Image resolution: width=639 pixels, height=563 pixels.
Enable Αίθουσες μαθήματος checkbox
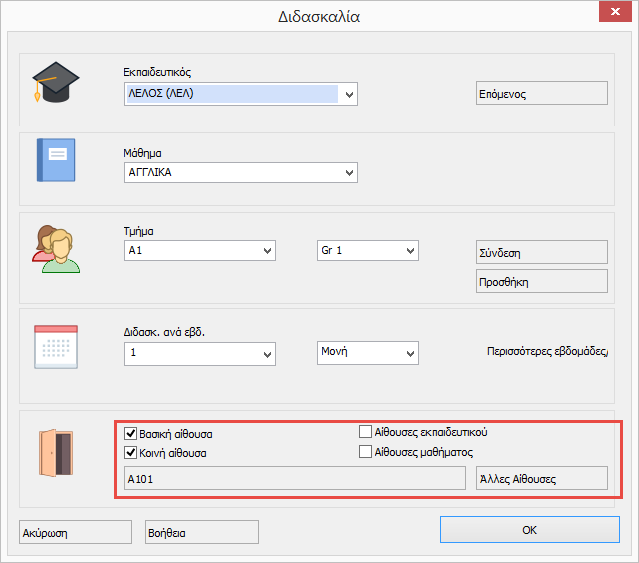366,452
